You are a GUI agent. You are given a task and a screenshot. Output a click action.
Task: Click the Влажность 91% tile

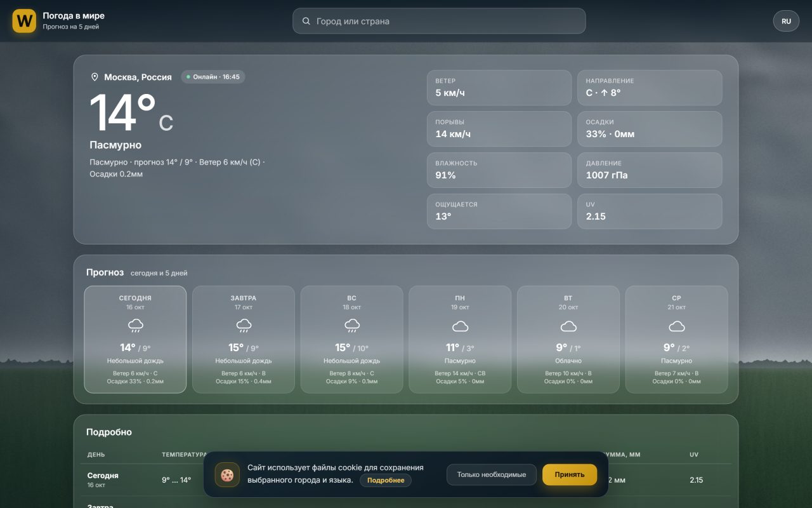[499, 170]
